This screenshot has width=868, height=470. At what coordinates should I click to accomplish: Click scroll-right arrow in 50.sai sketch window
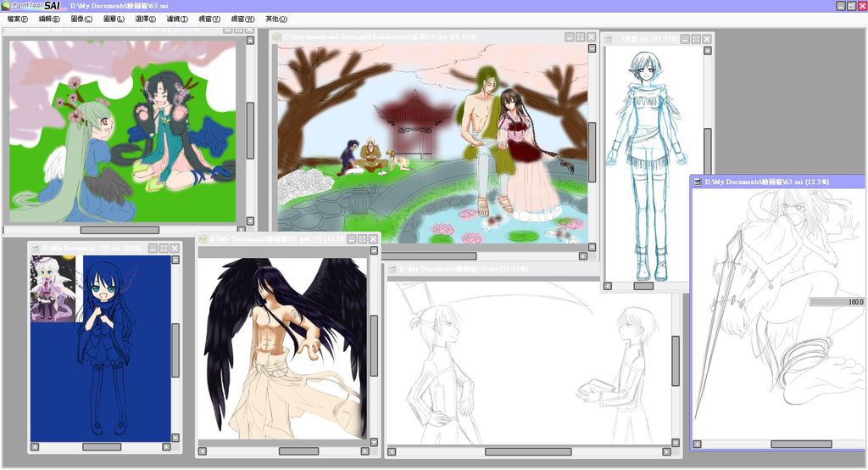[x=666, y=451]
